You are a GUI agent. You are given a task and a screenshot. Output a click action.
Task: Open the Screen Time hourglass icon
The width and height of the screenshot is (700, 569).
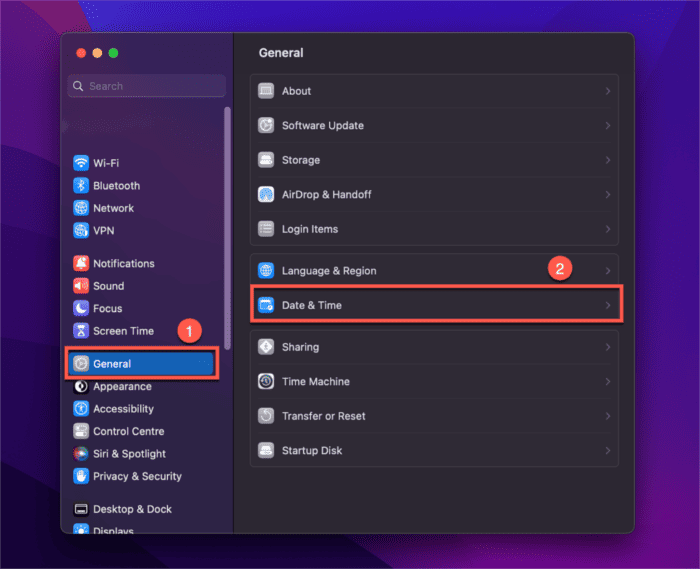pos(81,331)
